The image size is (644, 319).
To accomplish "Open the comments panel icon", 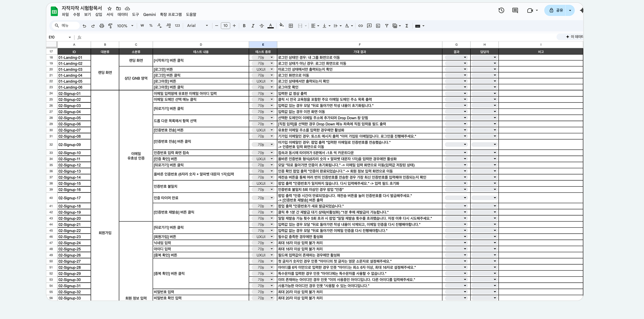I will 515,10.
